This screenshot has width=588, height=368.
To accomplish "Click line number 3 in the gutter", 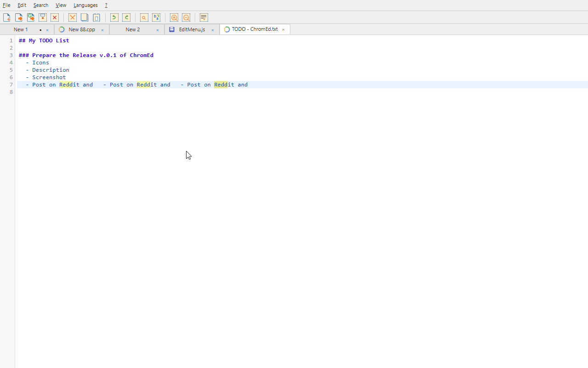I will click(x=11, y=55).
